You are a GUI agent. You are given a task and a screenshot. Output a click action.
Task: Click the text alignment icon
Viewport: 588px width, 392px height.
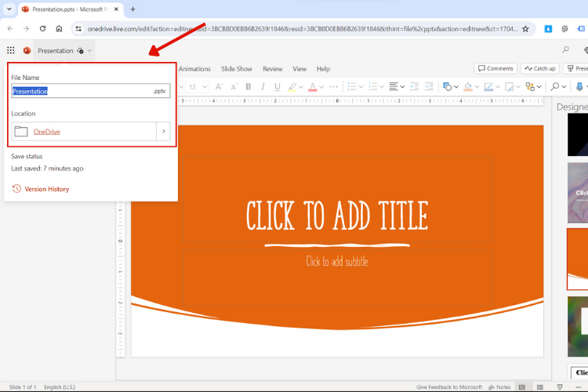point(394,87)
